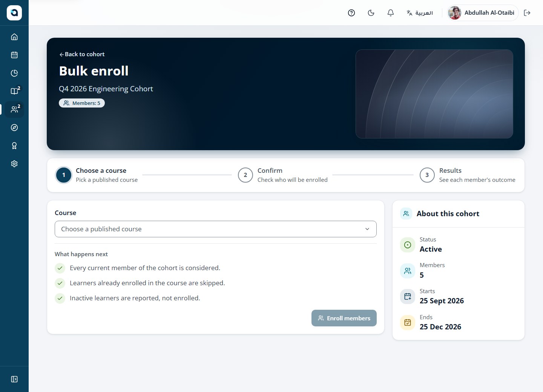Select step 2 Confirm
This screenshot has width=543, height=392.
click(x=283, y=175)
